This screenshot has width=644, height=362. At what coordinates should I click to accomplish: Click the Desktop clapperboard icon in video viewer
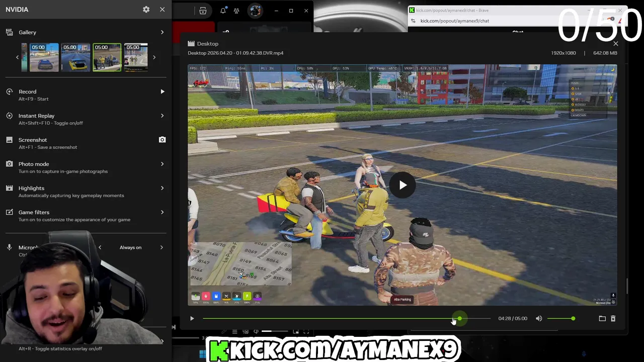click(191, 44)
